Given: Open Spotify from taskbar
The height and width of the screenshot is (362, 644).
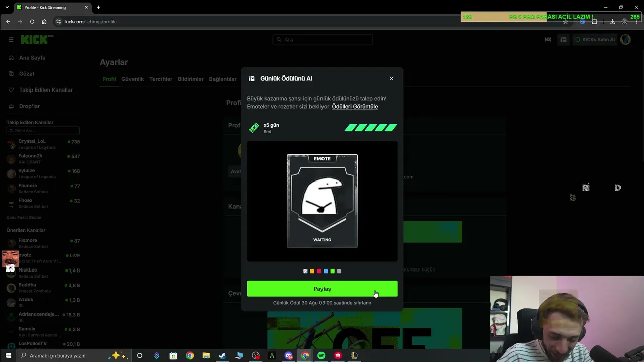Looking at the screenshot, I should 321,356.
